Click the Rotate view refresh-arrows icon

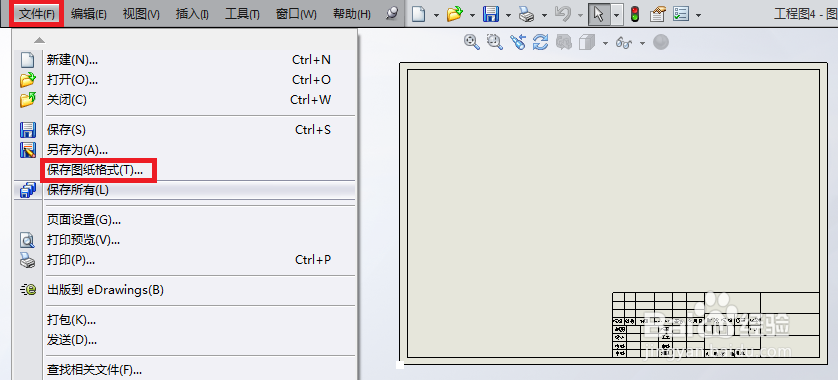pyautogui.click(x=541, y=42)
